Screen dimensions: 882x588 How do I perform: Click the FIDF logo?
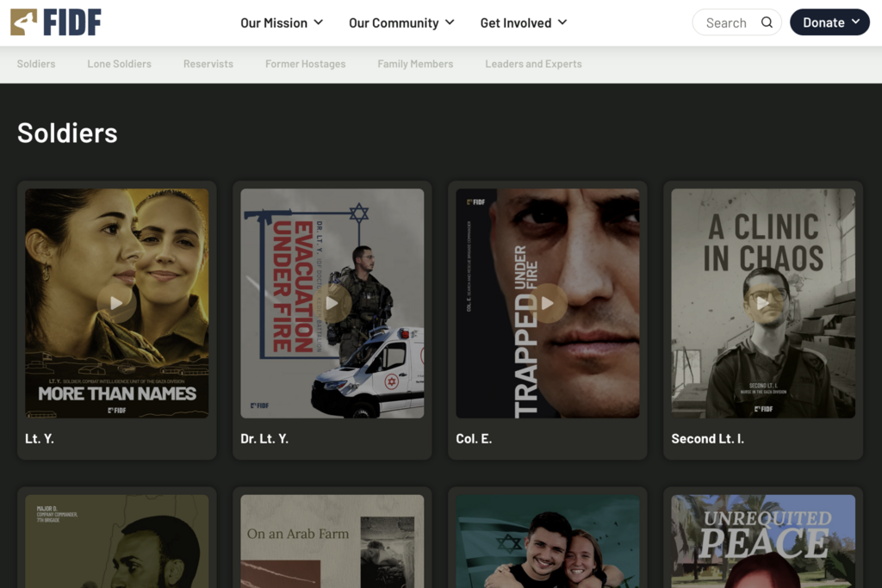56,22
